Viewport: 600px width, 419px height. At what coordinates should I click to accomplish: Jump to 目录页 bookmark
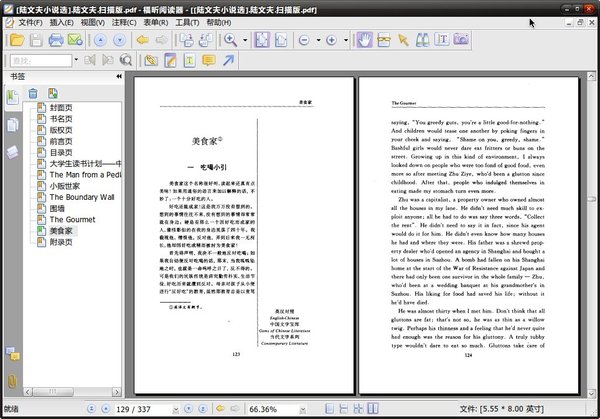click(62, 154)
